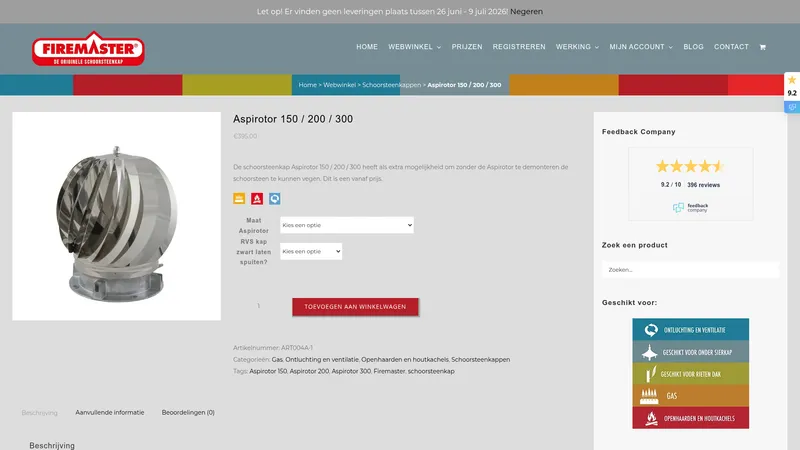Open the shopping cart icon

[762, 47]
